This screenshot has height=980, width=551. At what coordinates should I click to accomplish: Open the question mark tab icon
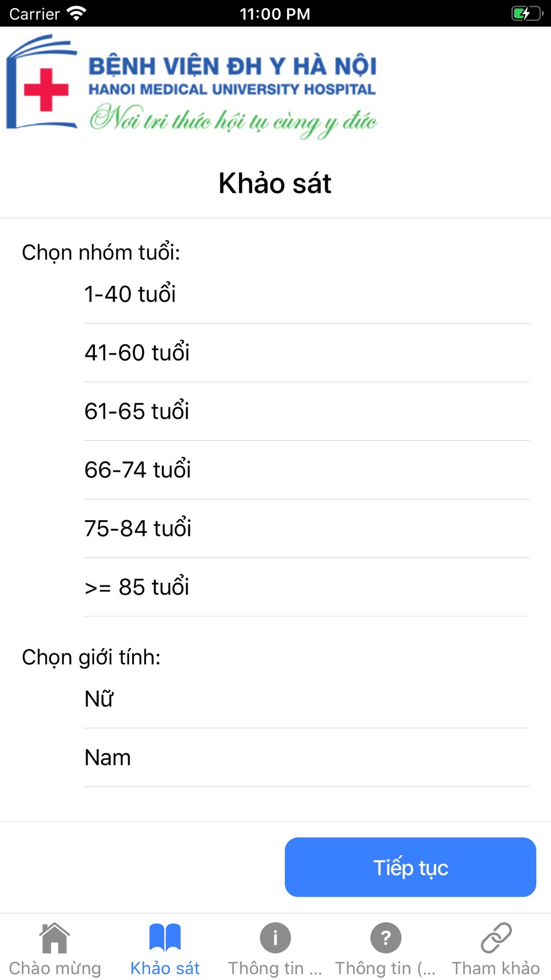point(386,938)
